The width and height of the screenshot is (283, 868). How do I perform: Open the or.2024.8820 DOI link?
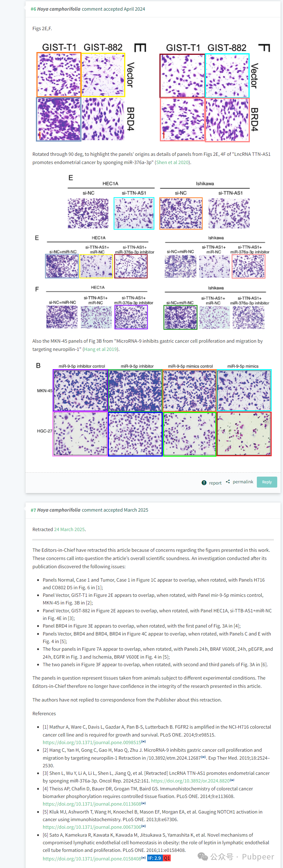pos(190,781)
